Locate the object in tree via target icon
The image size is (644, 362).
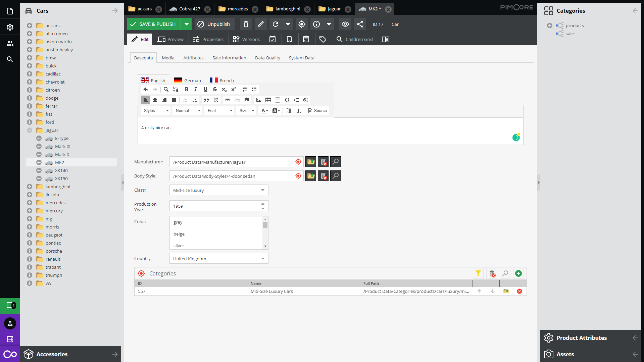[x=302, y=24]
